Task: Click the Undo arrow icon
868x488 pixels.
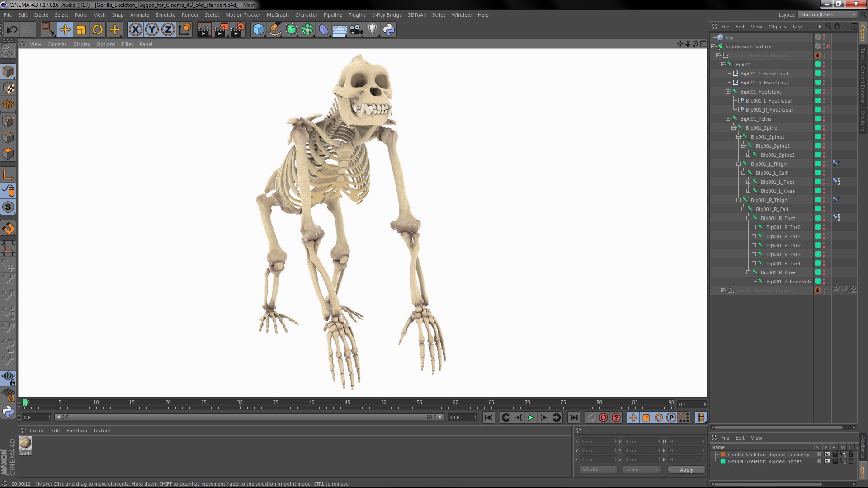Action: coord(12,30)
